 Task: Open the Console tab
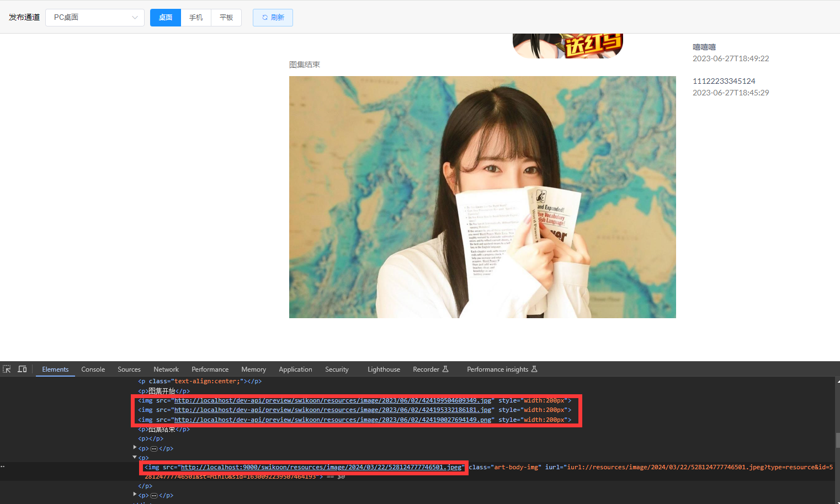(x=93, y=369)
